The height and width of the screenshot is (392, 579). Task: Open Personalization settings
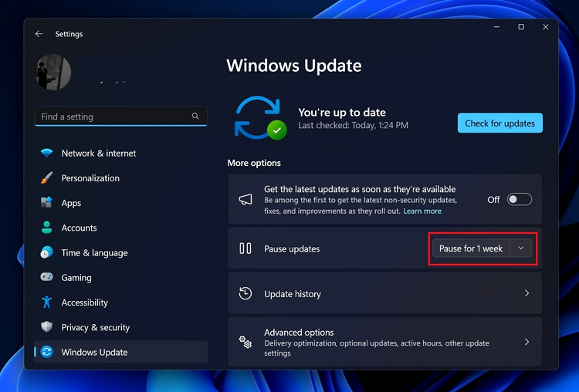click(x=120, y=178)
